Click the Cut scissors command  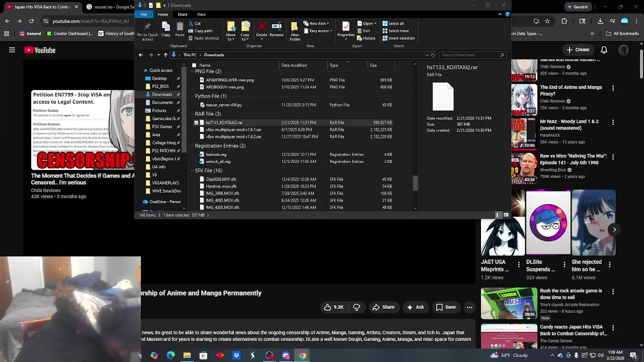pyautogui.click(x=195, y=24)
